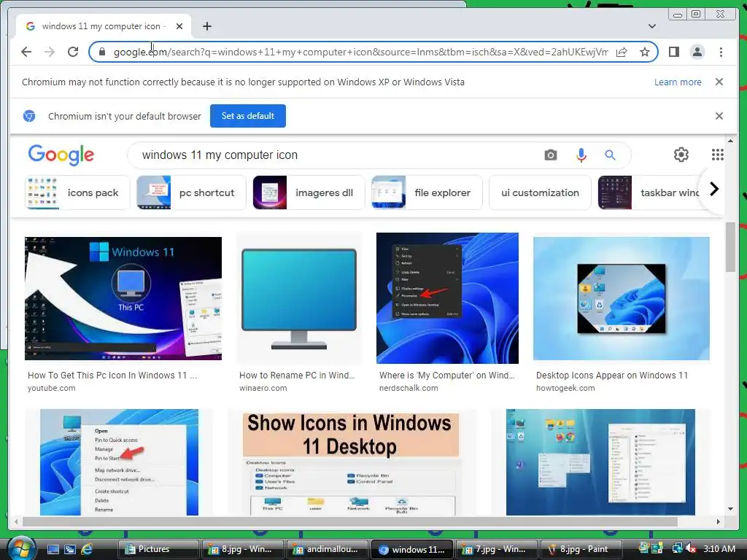Viewport: 747px width, 560px height.
Task: Open the Windows 11 This PC youtube thumbnail
Action: point(123,298)
